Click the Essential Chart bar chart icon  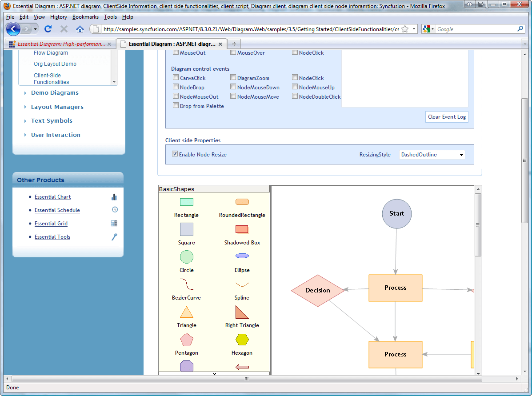click(114, 197)
